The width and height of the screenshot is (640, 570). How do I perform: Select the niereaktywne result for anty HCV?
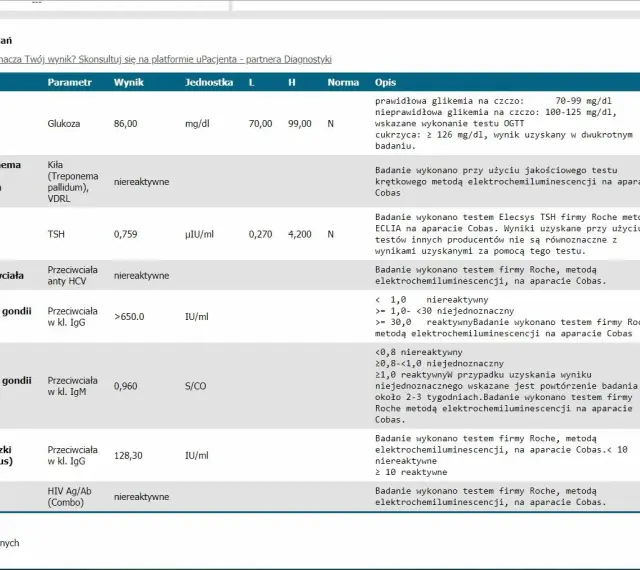click(x=141, y=276)
